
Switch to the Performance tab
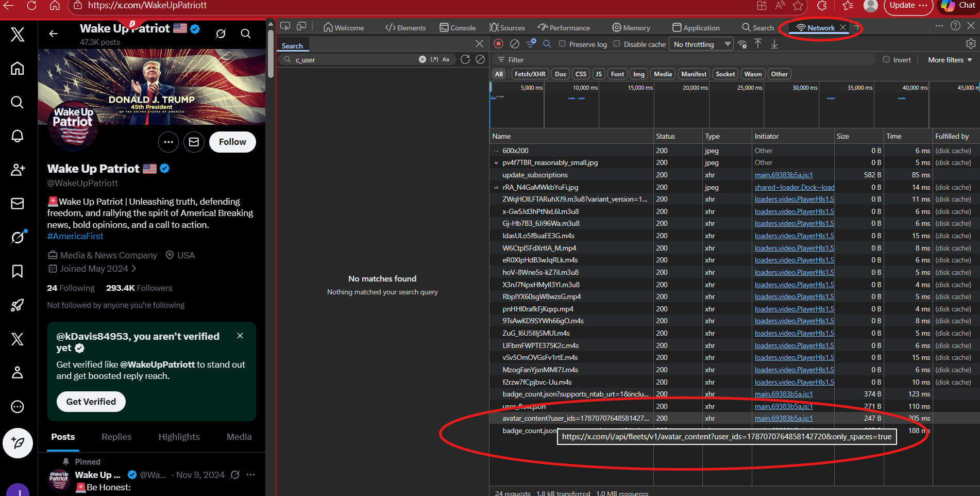[x=564, y=28]
